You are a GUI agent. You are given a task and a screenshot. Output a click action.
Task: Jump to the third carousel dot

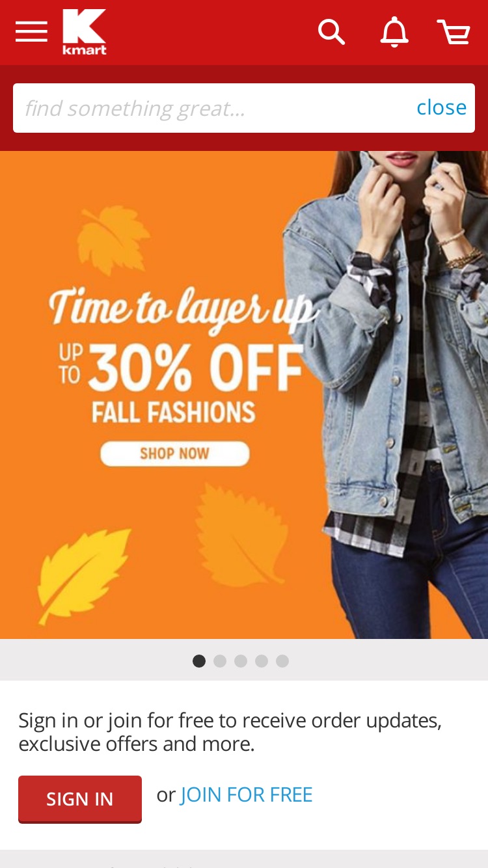[241, 661]
